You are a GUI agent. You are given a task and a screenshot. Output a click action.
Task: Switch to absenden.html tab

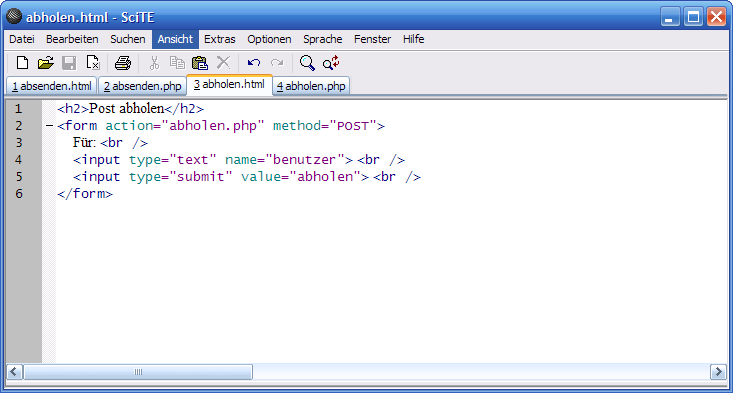coord(51,86)
